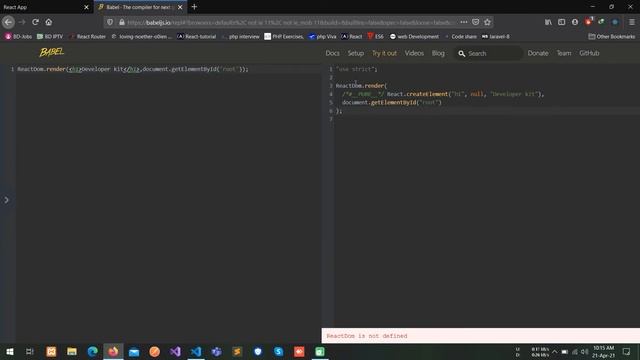Open the php Viva bookmark
The height and width of the screenshot is (360, 640).
[322, 36]
